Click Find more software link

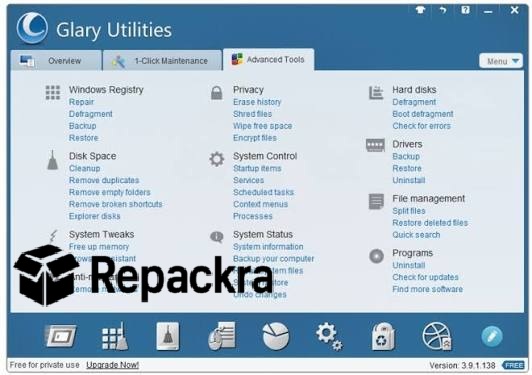(x=428, y=289)
